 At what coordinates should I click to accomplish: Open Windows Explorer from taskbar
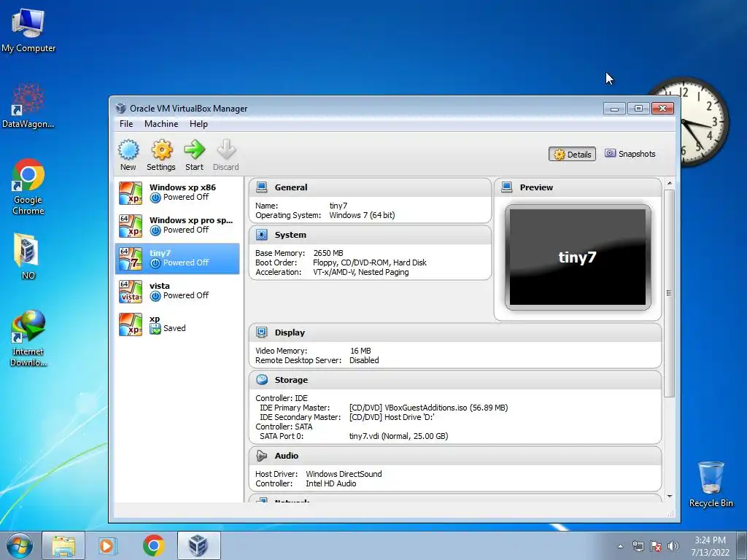click(63, 545)
